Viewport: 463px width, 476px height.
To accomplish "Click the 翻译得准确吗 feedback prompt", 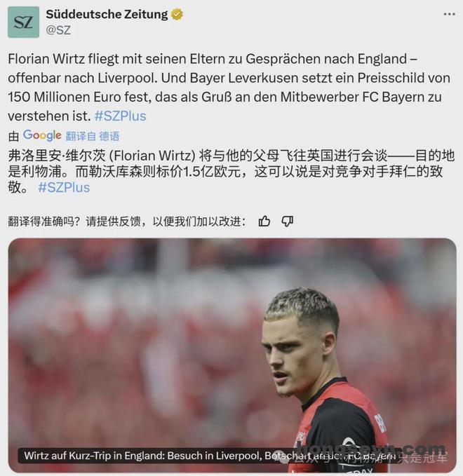I will 126,222.
